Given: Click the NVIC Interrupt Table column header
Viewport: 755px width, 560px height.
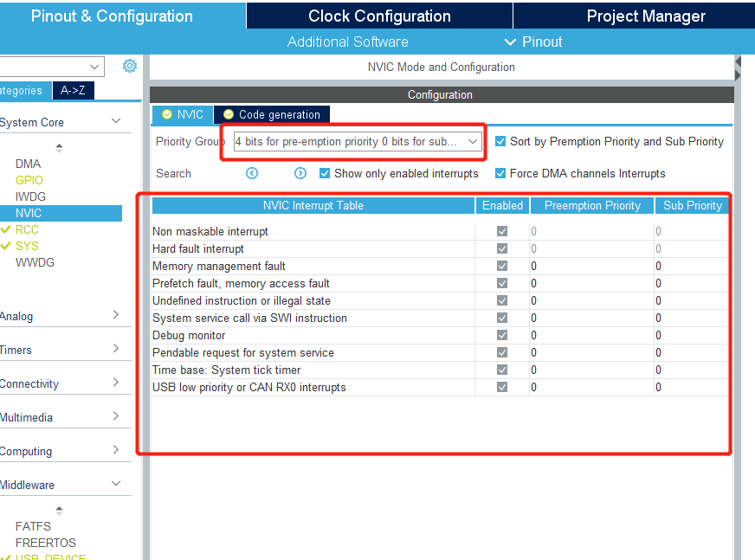Looking at the screenshot, I should (x=313, y=206).
